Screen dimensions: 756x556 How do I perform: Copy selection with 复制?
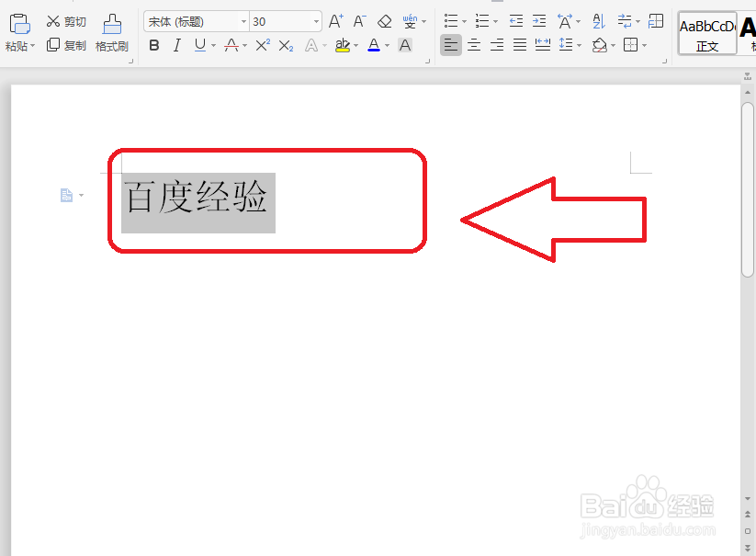(x=66, y=45)
